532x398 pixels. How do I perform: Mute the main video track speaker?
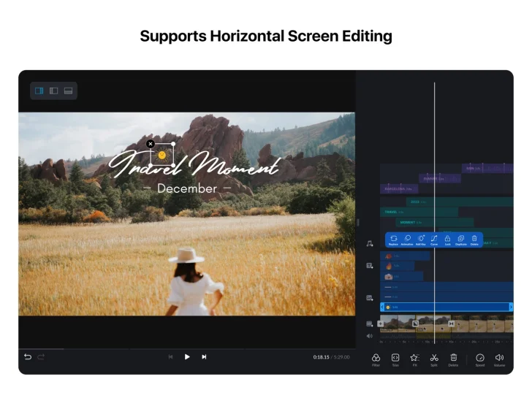point(370,336)
